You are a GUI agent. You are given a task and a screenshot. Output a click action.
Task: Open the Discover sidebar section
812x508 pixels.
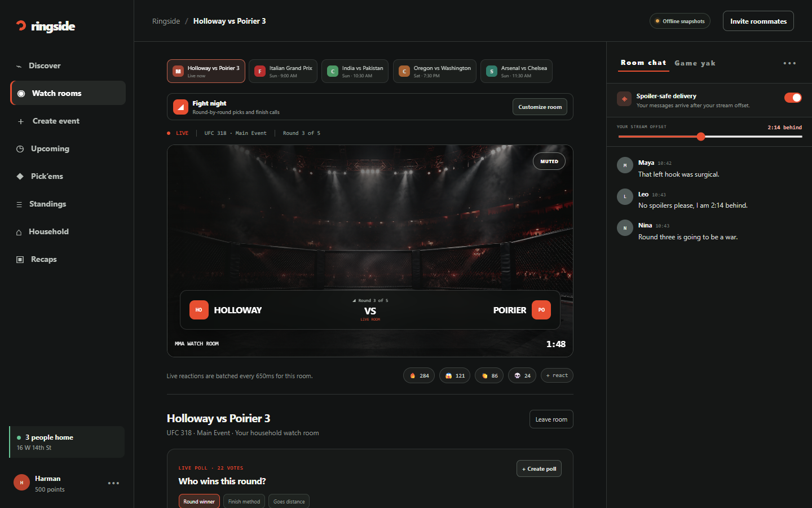pyautogui.click(x=68, y=65)
